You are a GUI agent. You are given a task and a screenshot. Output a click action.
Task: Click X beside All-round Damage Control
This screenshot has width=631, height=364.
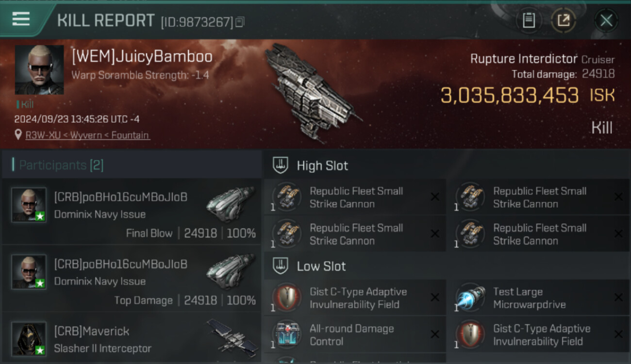(x=435, y=334)
